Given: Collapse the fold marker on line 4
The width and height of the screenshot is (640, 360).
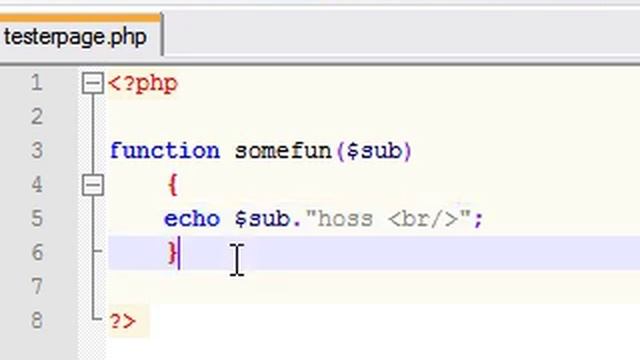Looking at the screenshot, I should pyautogui.click(x=93, y=185).
